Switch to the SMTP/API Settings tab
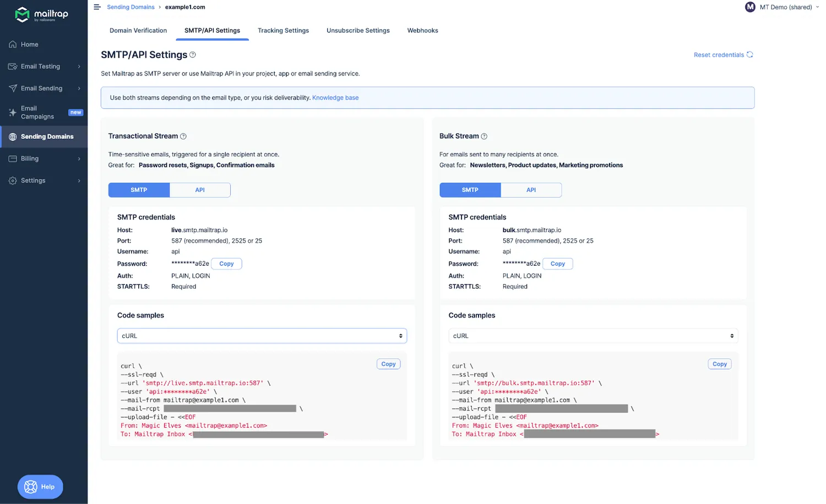This screenshot has height=504, width=826. tap(213, 31)
